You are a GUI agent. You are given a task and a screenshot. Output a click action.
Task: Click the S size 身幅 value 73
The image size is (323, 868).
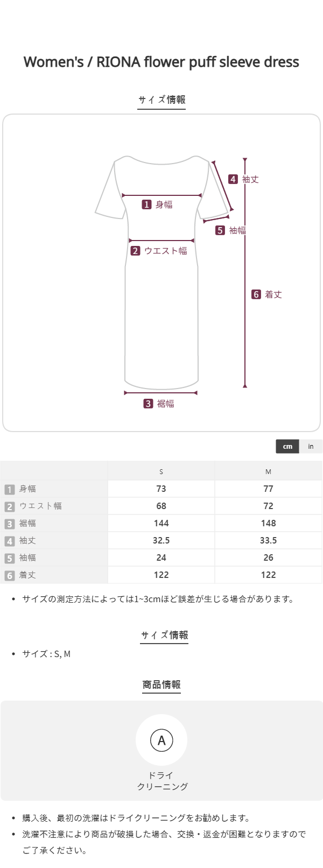tap(161, 489)
